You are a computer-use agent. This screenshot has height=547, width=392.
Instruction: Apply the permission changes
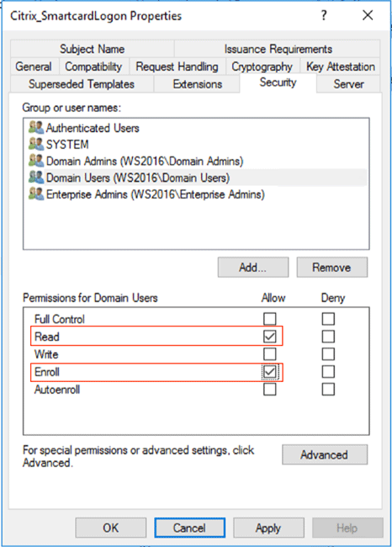[268, 528]
